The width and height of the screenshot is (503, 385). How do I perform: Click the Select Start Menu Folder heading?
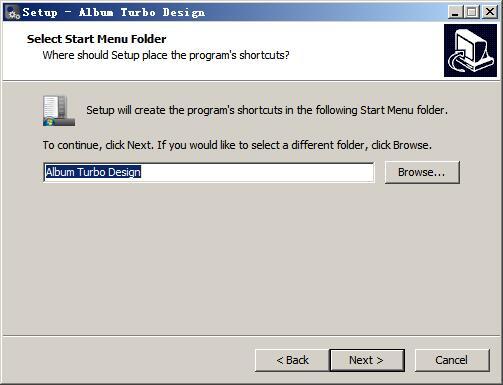[x=96, y=39]
